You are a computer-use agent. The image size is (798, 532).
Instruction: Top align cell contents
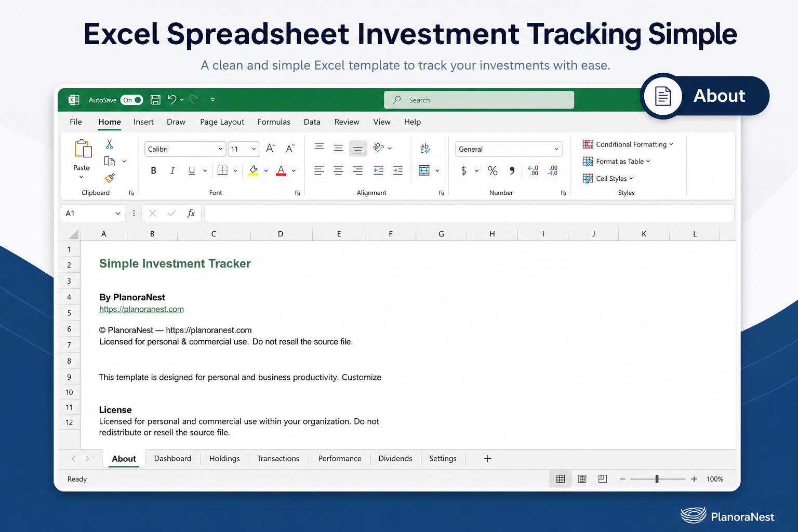coord(319,148)
